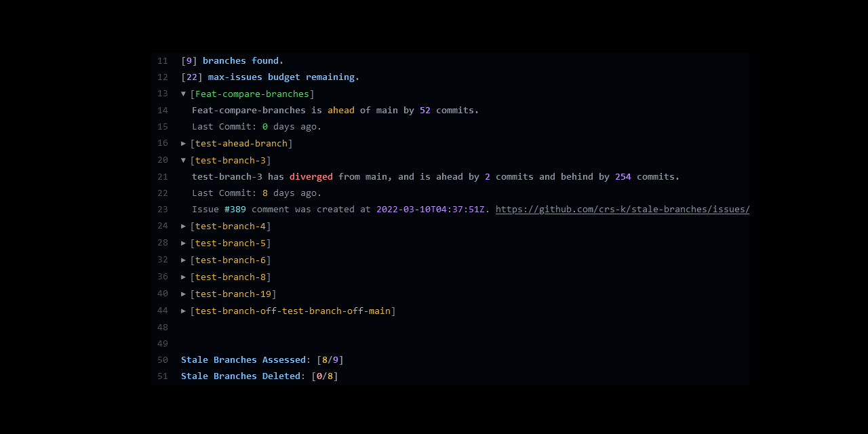Select line number 23 in the log

coord(163,209)
